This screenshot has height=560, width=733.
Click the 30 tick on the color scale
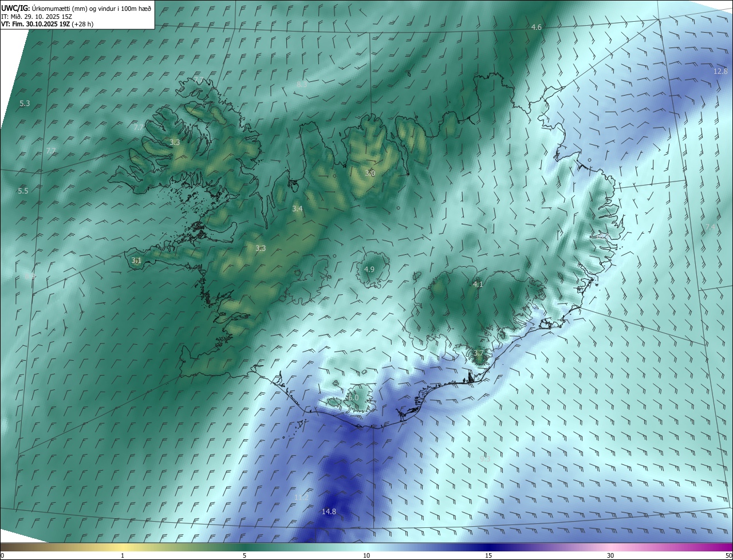(610, 556)
